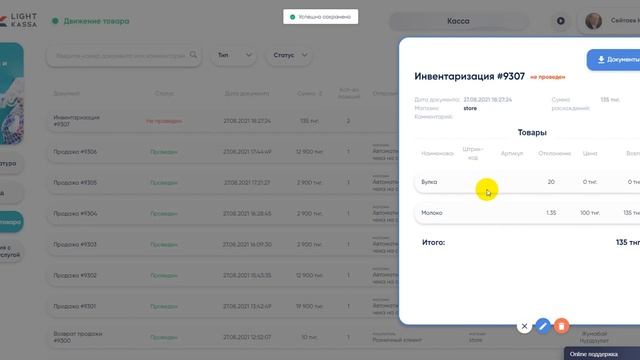The width and height of the screenshot is (640, 360).
Task: Focus the document number search field
Action: [x=124, y=55]
